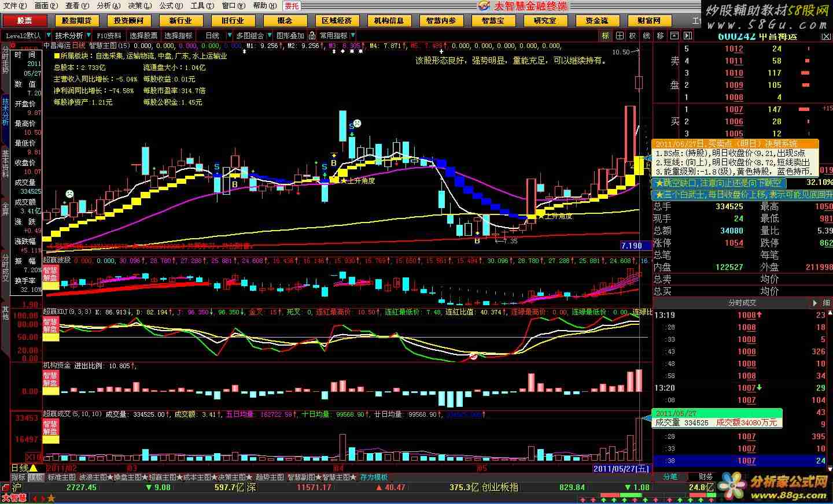
Task: Select the 模板 tab at bottom
Action: pos(35,477)
